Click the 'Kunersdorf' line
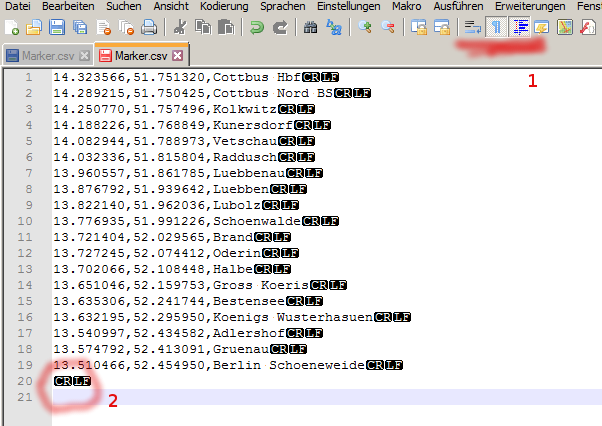Screen dimensions: 602x426 click(x=192, y=125)
